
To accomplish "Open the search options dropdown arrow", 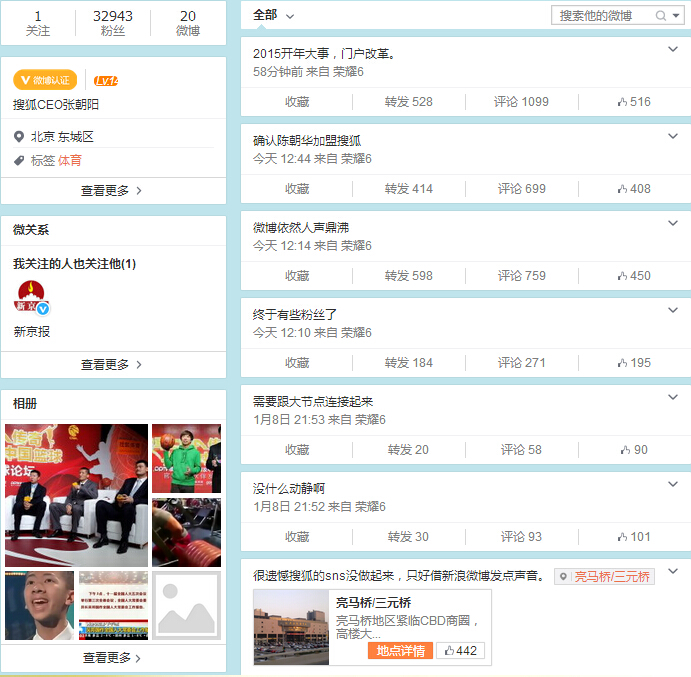I will click(676, 16).
